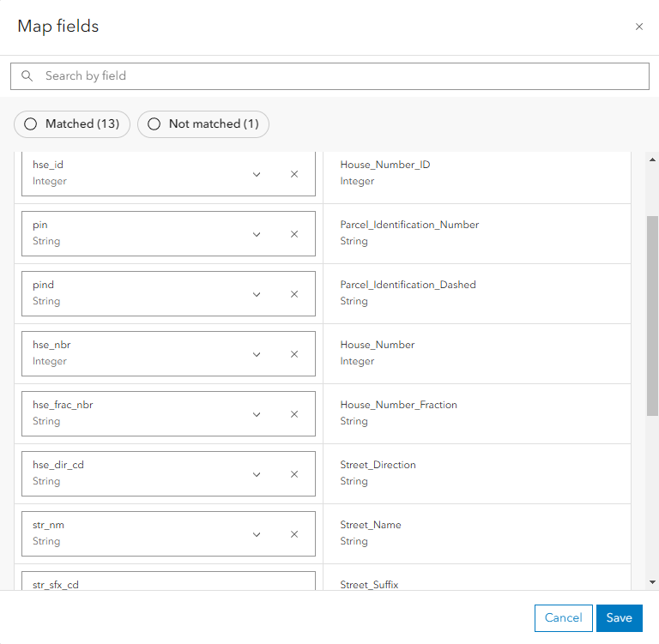Remove the hse_nbr field mapping
The image size is (659, 644).
[294, 354]
